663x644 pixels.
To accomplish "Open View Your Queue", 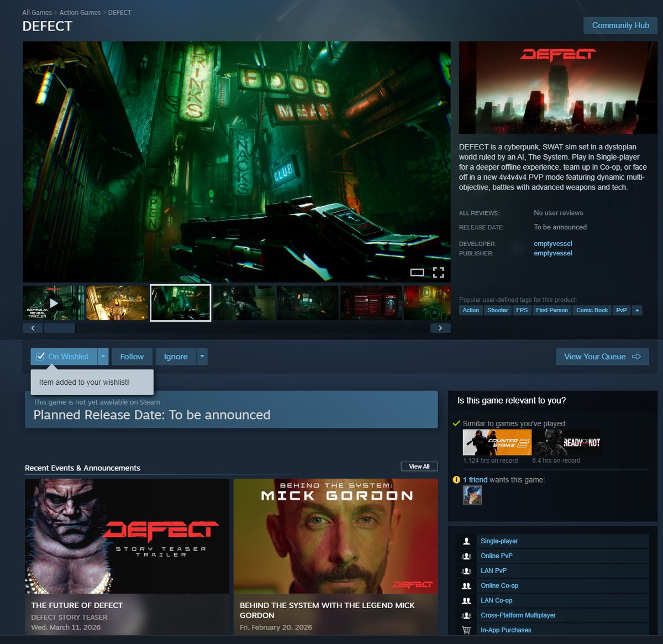I will point(602,357).
